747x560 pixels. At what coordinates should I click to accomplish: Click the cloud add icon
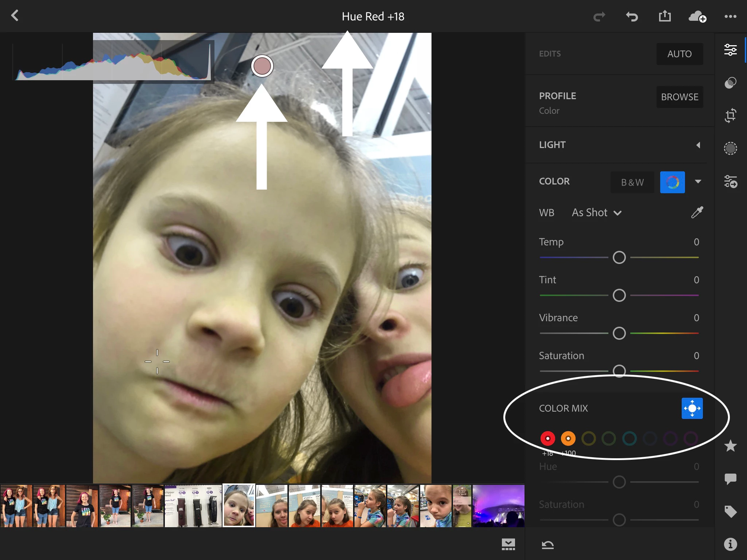[x=697, y=16]
